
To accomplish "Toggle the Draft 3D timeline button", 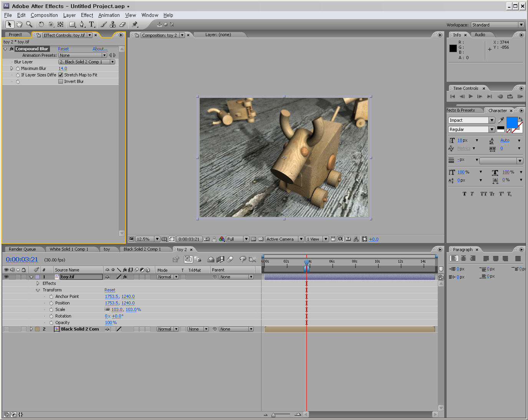I will coord(198,259).
